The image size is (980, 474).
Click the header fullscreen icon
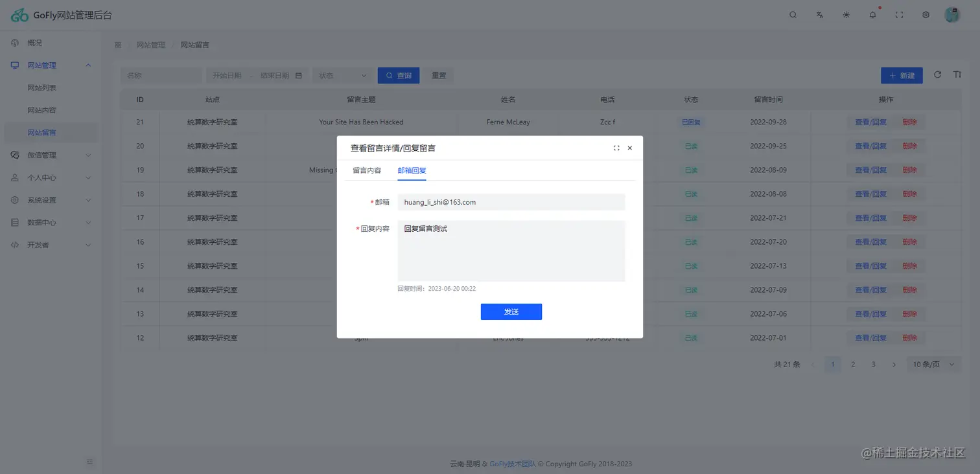[899, 15]
